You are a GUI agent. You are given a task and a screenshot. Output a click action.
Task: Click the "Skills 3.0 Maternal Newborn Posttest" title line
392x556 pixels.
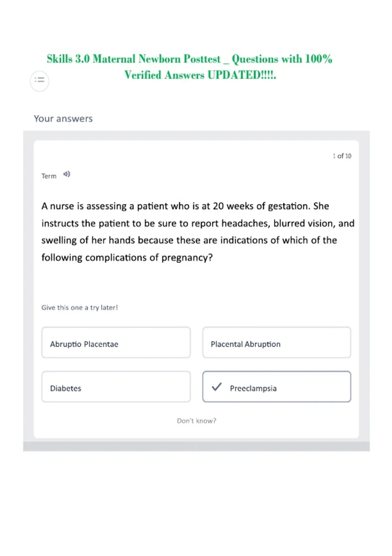(x=189, y=59)
